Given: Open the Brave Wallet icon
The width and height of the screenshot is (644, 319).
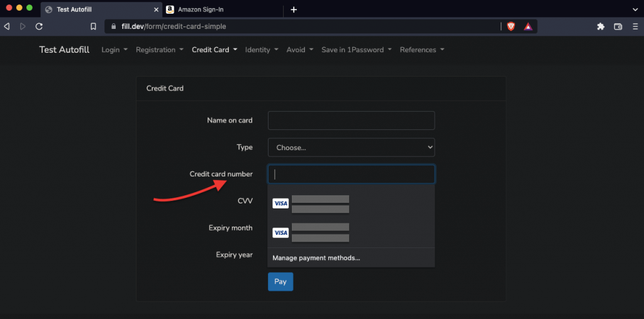Looking at the screenshot, I should (x=618, y=26).
